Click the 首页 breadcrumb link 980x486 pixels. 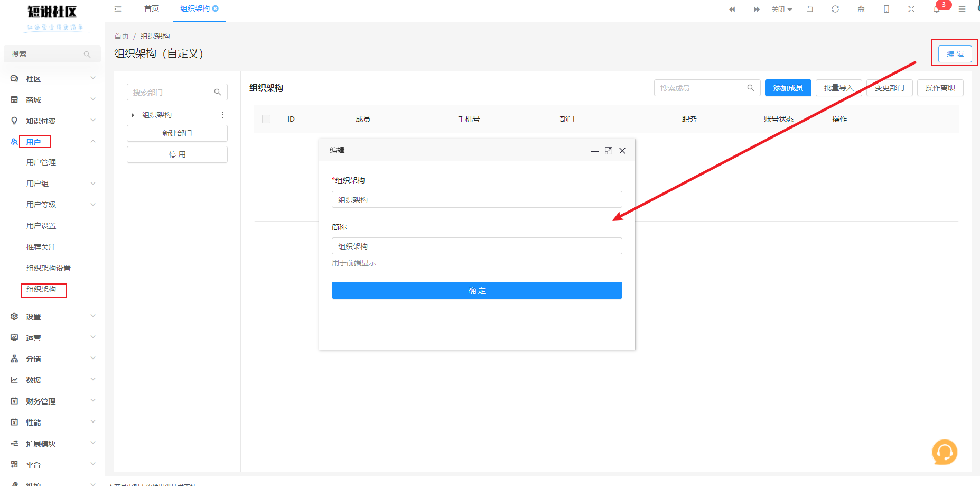pos(122,36)
